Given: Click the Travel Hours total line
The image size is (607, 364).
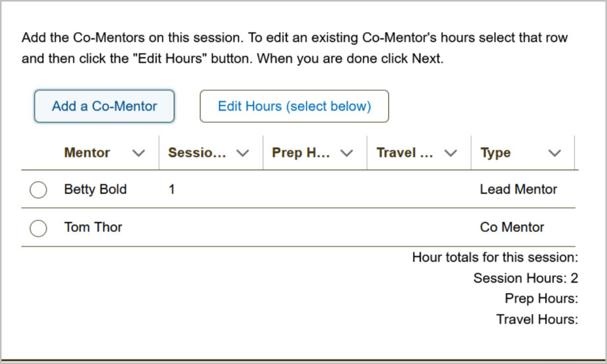Looking at the screenshot, I should 536,319.
